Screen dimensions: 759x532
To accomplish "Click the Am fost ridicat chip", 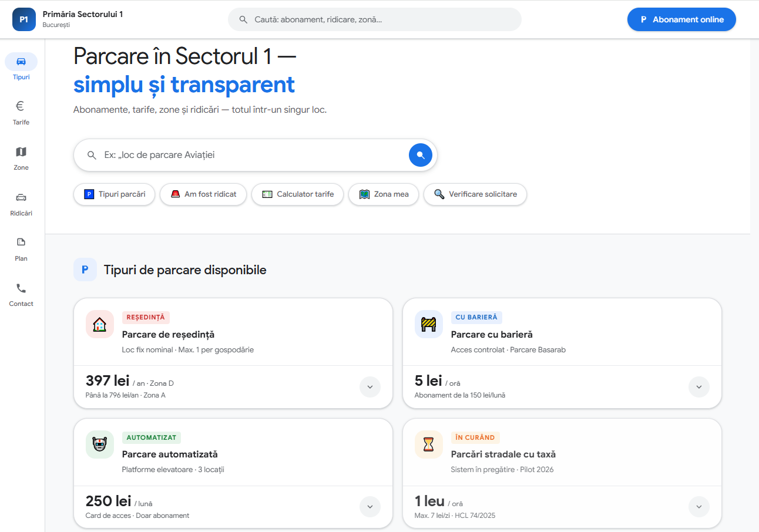I will point(203,194).
